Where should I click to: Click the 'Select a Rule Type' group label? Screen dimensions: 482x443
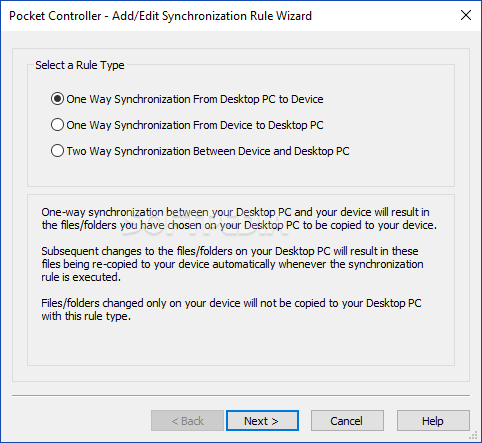80,65
